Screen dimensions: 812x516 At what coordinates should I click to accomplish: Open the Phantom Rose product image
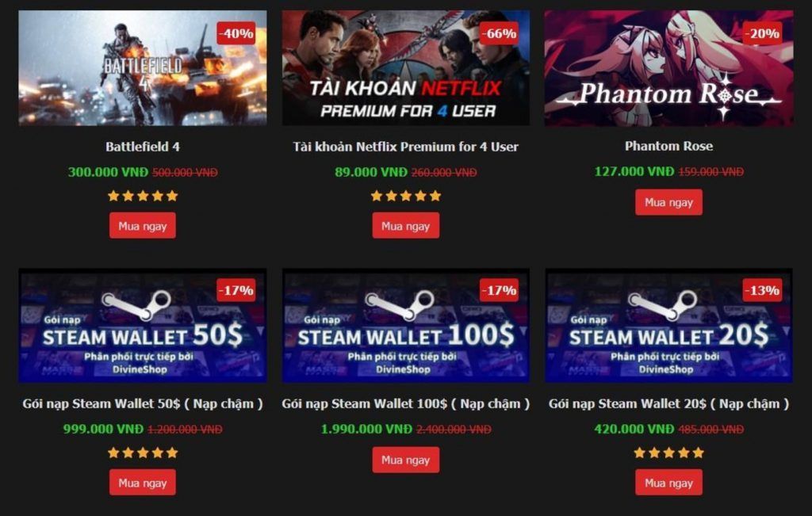click(x=668, y=68)
